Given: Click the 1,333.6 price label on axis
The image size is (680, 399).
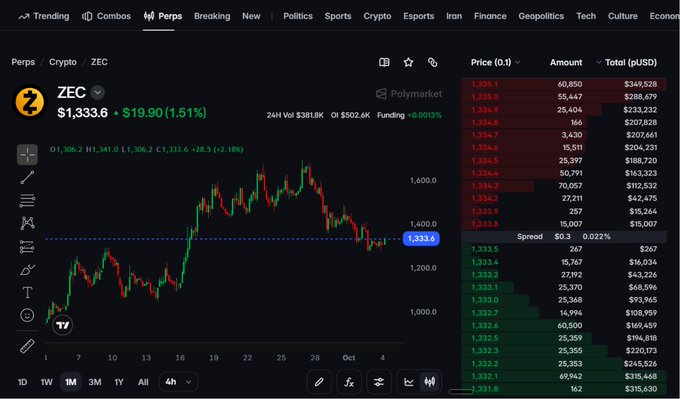Looking at the screenshot, I should pos(421,239).
